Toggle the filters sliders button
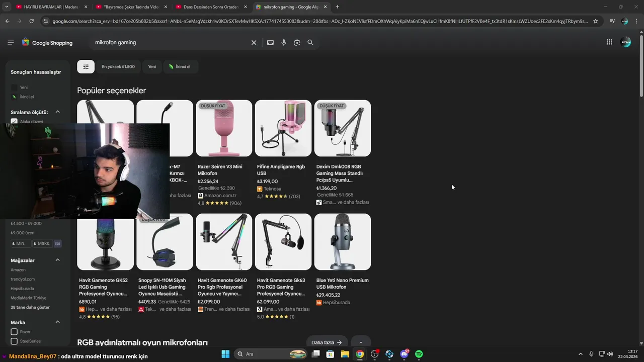This screenshot has width=644, height=362. tap(86, 66)
